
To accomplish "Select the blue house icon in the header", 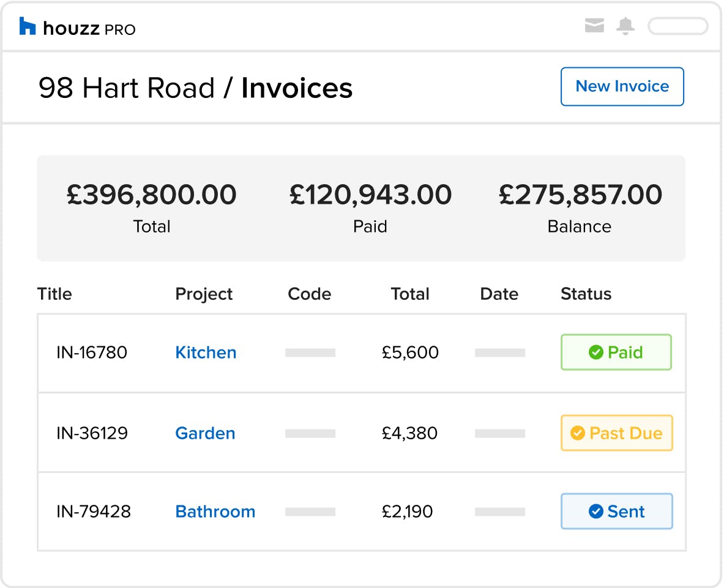I will pyautogui.click(x=27, y=26).
